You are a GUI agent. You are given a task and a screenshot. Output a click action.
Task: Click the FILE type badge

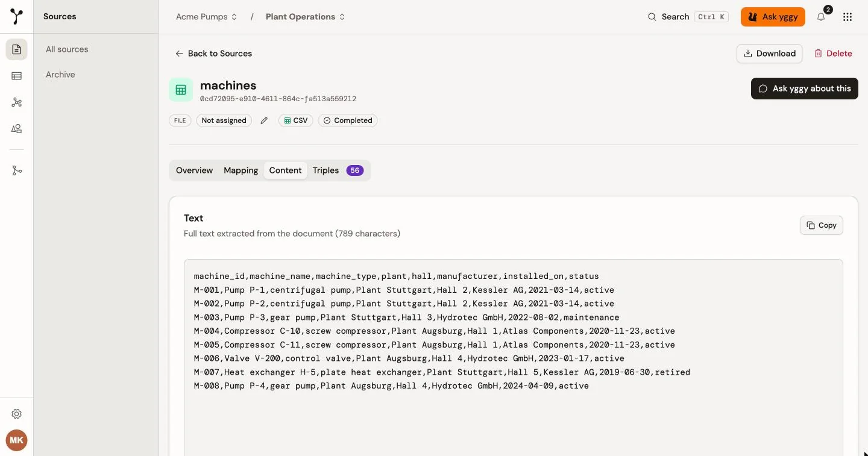tap(180, 120)
